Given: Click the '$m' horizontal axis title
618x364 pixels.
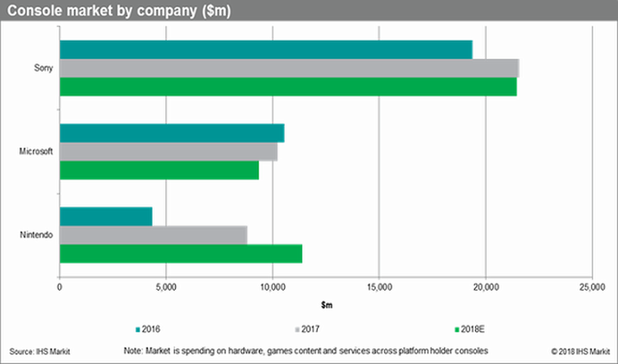Looking at the screenshot, I should point(326,305).
